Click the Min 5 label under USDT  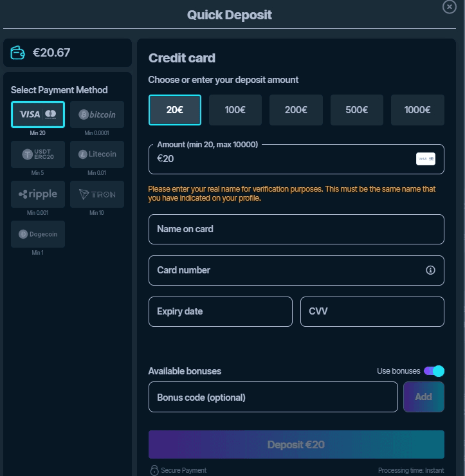(38, 173)
